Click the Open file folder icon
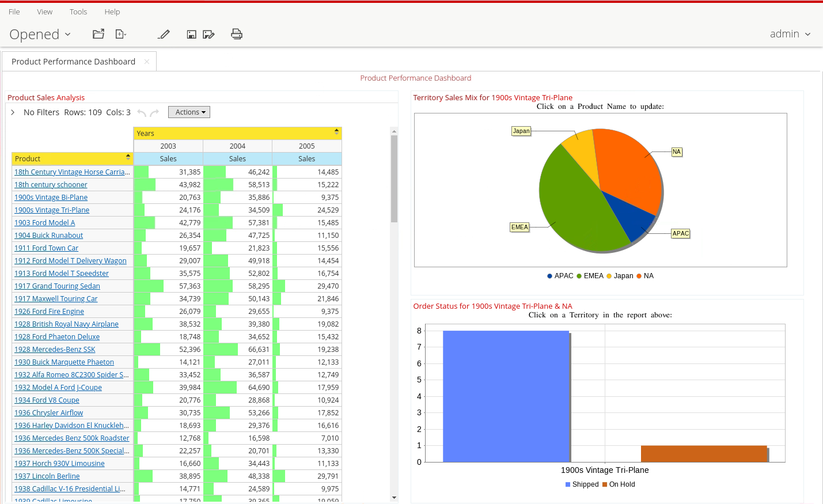This screenshot has width=823, height=504. coord(98,34)
